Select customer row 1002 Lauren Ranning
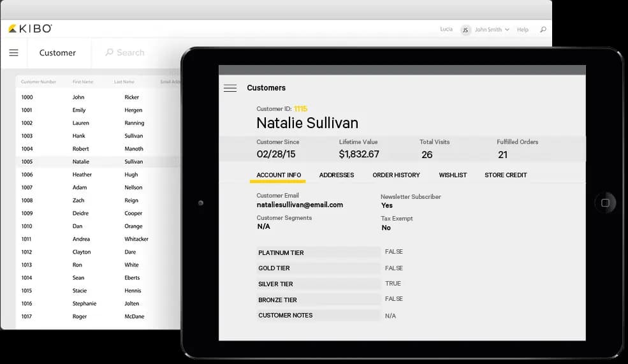 click(x=98, y=123)
